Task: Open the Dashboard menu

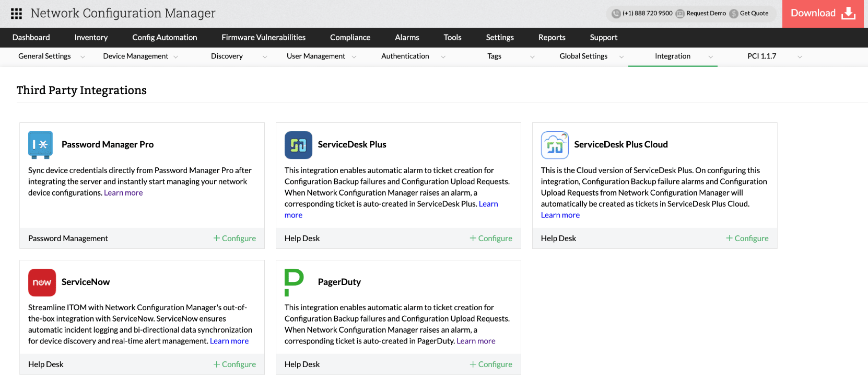Action: pyautogui.click(x=31, y=38)
